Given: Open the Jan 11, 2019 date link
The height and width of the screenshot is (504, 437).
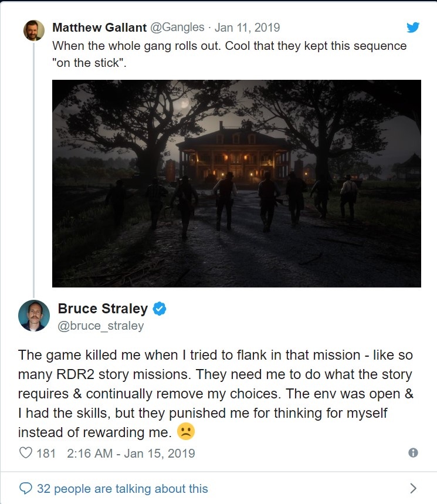Looking at the screenshot, I should point(247,28).
